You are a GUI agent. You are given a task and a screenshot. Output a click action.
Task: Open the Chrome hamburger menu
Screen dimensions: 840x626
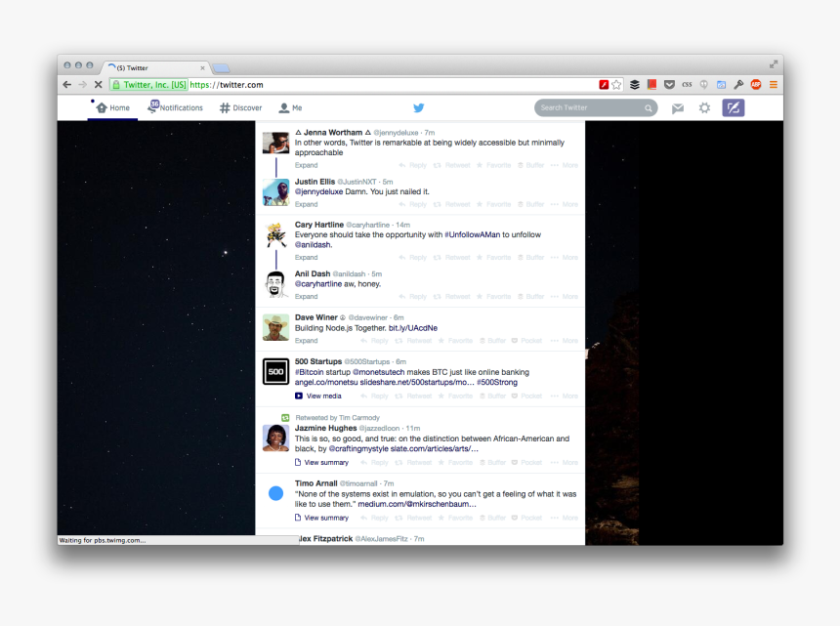pyautogui.click(x=773, y=85)
